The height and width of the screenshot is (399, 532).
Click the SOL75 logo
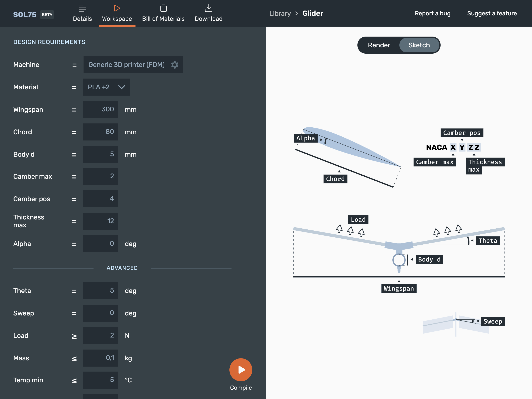pos(25,14)
